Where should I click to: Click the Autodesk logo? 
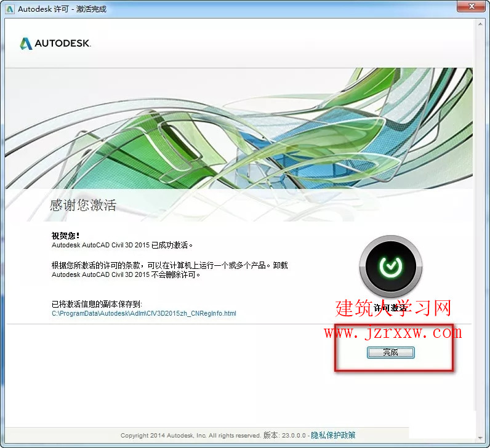(x=55, y=44)
